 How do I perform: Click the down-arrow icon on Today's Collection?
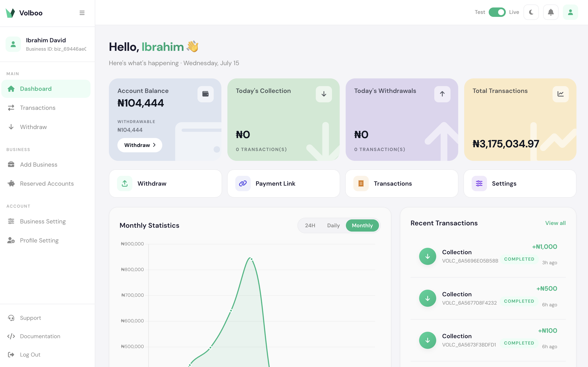tap(324, 94)
